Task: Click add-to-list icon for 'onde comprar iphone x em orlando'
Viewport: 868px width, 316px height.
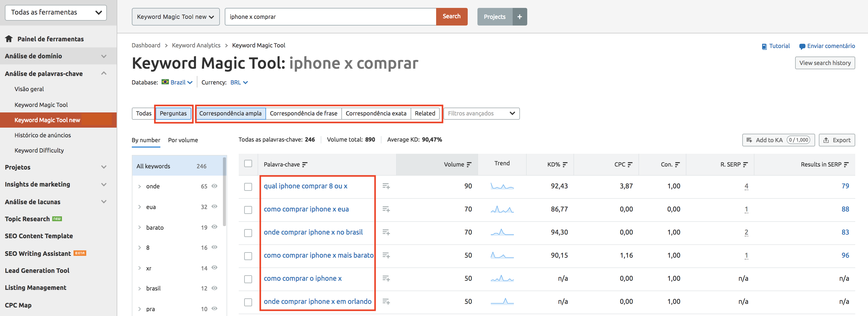Action: [386, 301]
